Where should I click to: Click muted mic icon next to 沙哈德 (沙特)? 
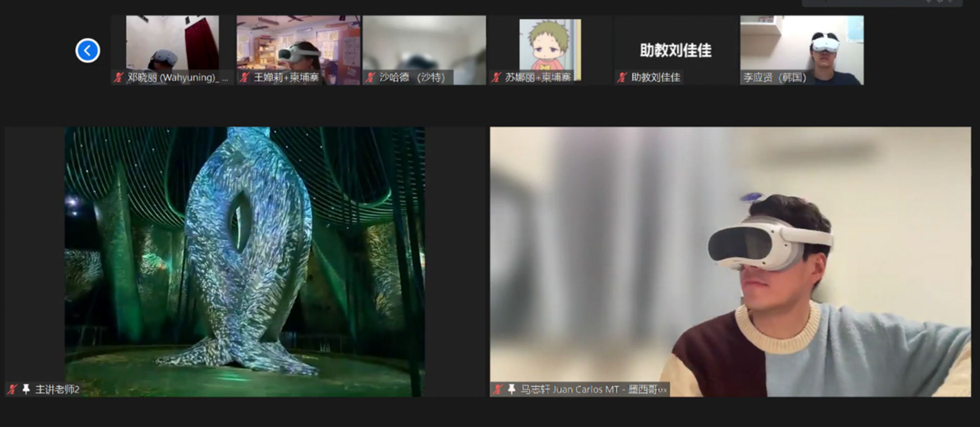click(370, 77)
